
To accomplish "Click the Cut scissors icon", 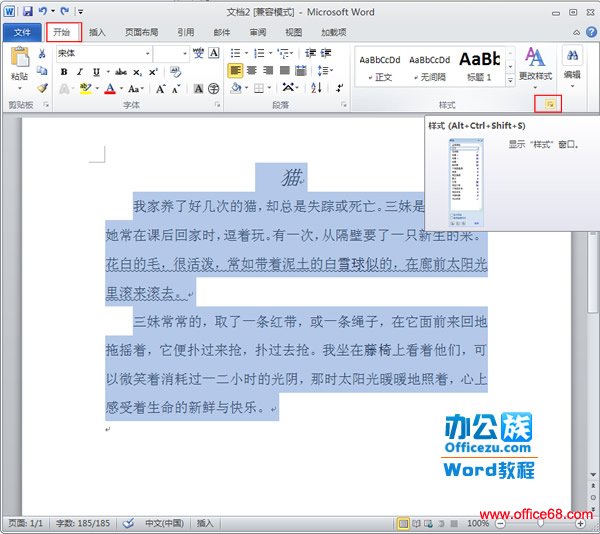I will [42, 53].
